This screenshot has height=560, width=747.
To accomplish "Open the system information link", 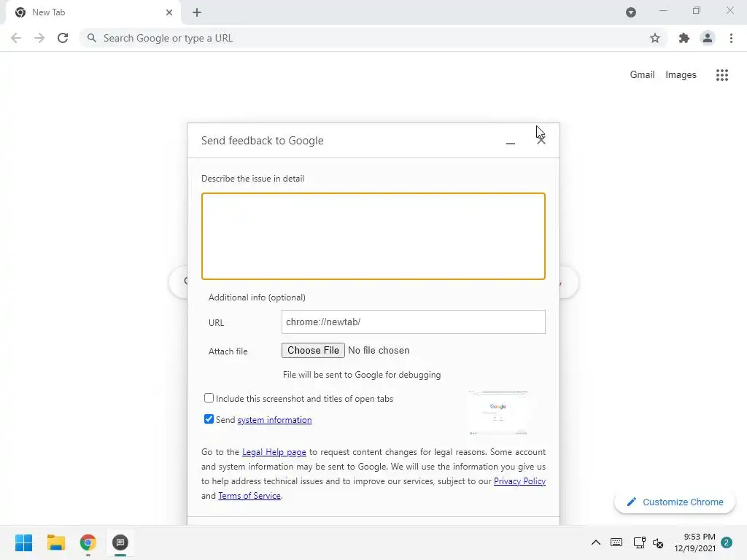I will tap(274, 420).
